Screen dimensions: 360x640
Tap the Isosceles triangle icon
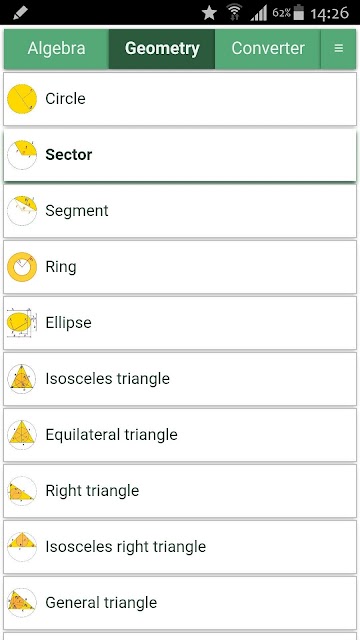coord(22,379)
